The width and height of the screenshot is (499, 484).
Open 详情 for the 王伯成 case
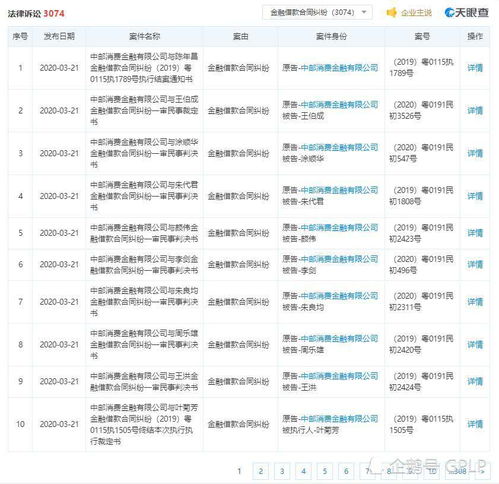(x=475, y=110)
